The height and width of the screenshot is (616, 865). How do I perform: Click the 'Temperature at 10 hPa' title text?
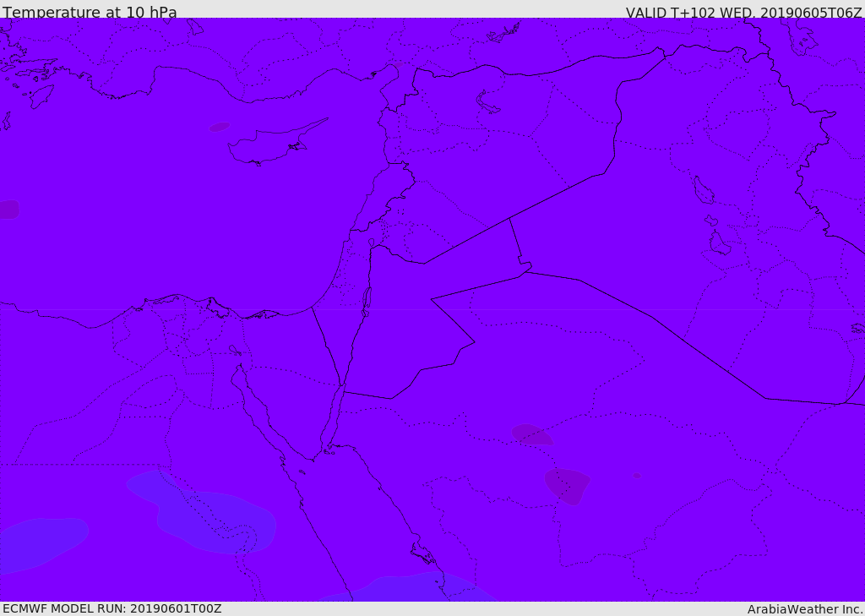[x=90, y=12]
